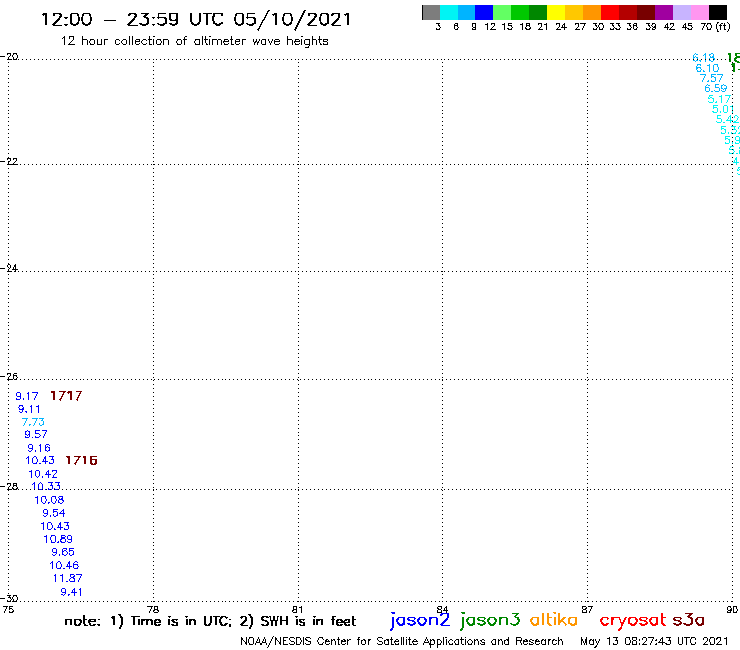
Task: Select the black swatch at the scale end
Action: pyautogui.click(x=717, y=12)
